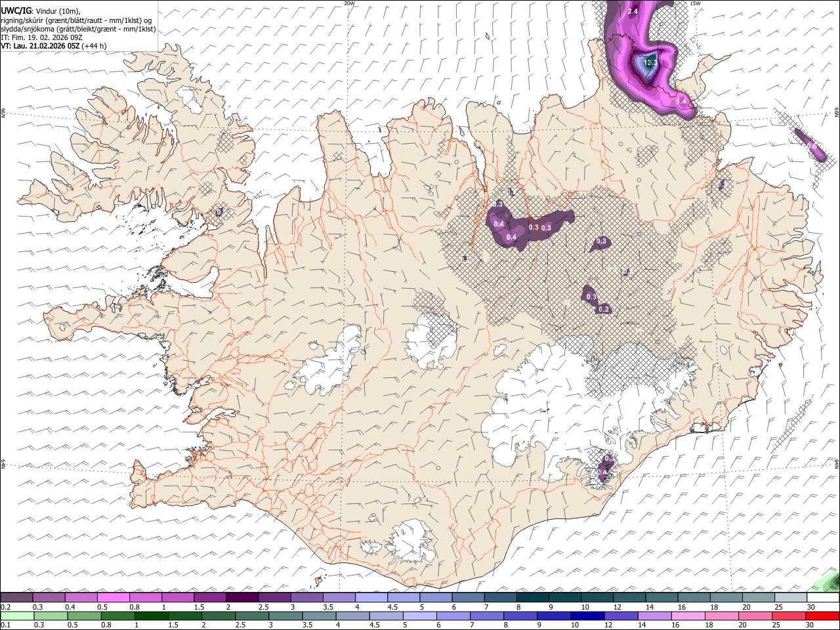840x630 pixels.
Task: Click the 'rigning/skúrir (grænt/blátt/rautt' legend line
Action: coord(76,20)
